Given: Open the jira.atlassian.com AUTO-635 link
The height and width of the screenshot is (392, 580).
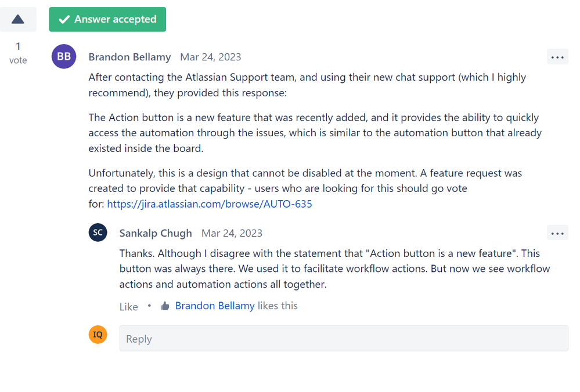Looking at the screenshot, I should pyautogui.click(x=210, y=204).
